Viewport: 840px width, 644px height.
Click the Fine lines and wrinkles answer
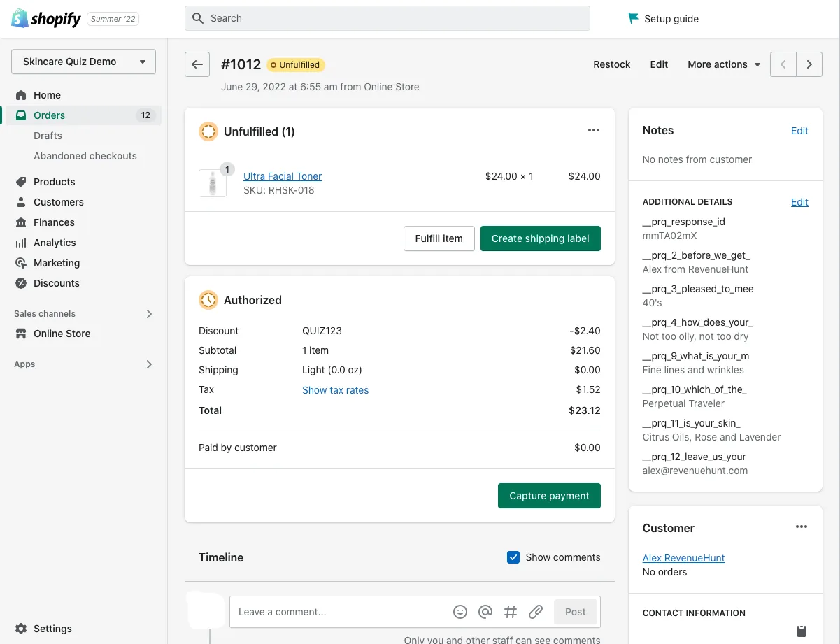(x=693, y=370)
